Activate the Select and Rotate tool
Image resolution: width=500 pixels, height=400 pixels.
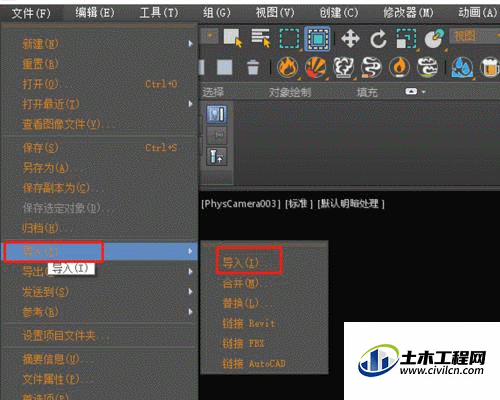[x=378, y=39]
